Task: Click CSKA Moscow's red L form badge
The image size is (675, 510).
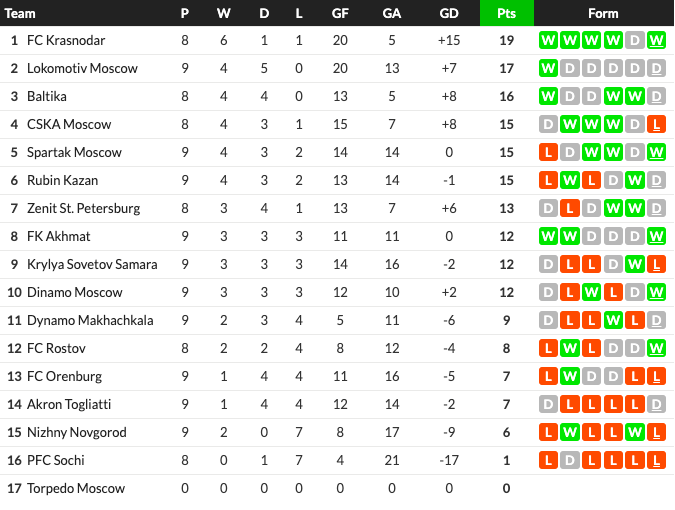Action: pos(656,124)
